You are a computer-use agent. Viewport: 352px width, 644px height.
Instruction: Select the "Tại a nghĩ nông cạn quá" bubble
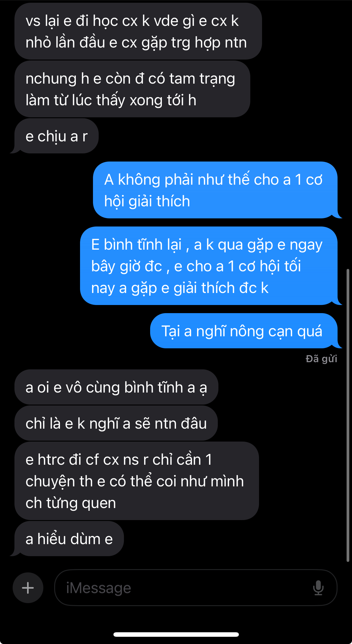[244, 331]
